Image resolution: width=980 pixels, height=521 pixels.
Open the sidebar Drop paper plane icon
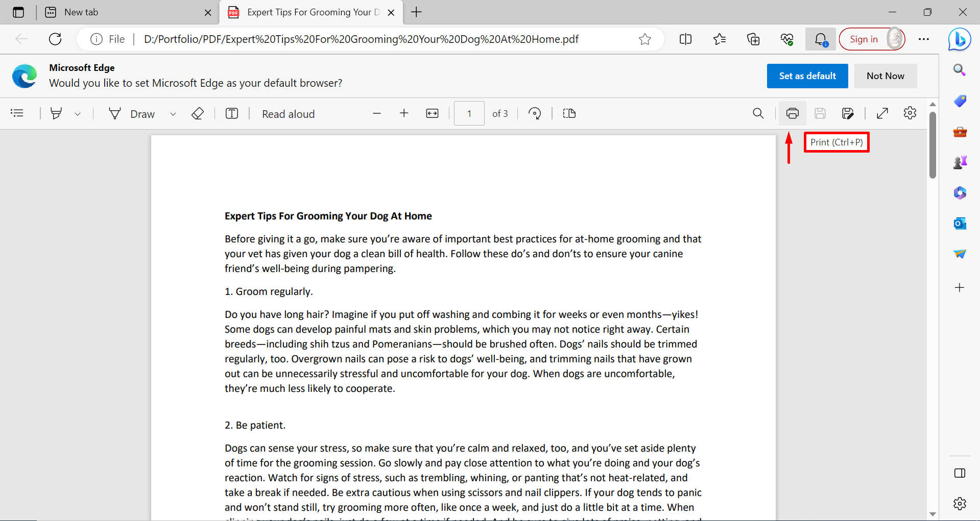(x=960, y=254)
